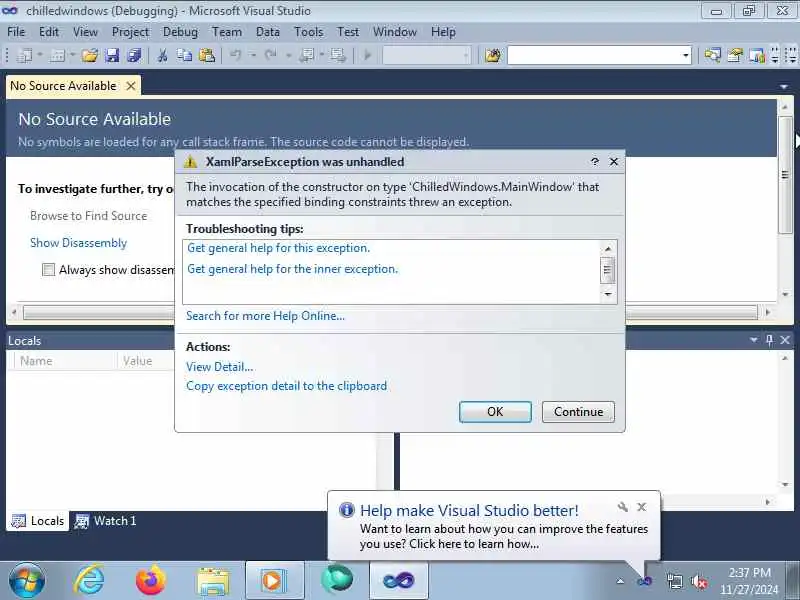Click the New Project toolbar icon

(x=24, y=55)
